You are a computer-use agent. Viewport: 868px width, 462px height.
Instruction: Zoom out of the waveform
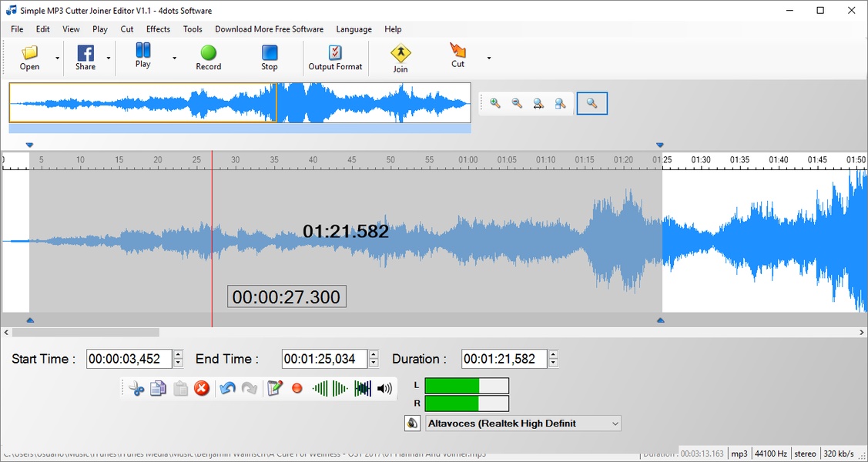(517, 103)
